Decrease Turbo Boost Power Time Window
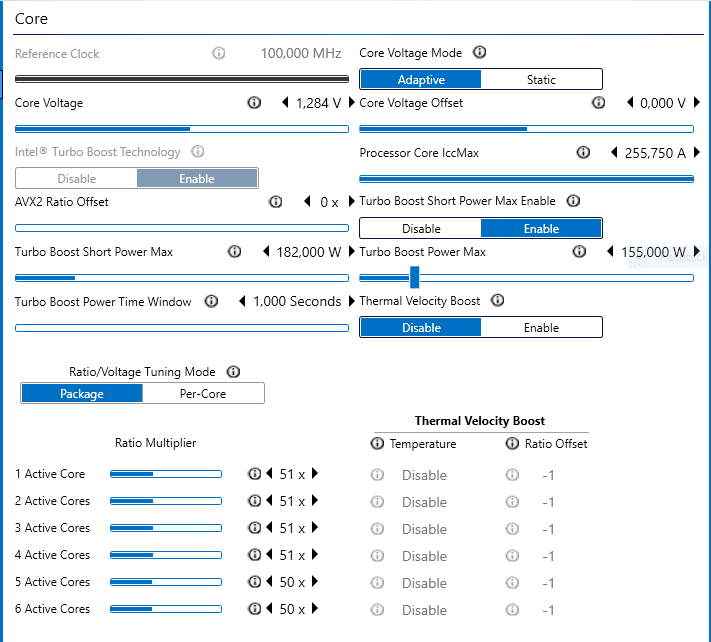 [x=242, y=301]
